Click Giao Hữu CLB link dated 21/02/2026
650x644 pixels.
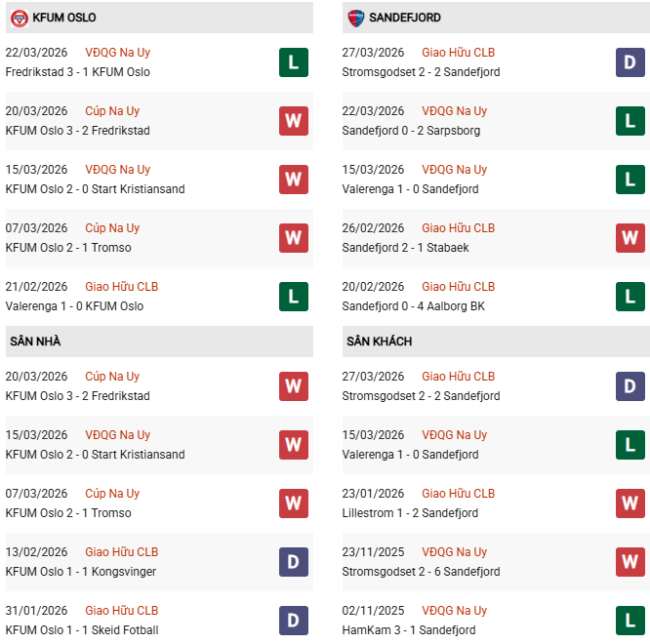click(x=121, y=287)
